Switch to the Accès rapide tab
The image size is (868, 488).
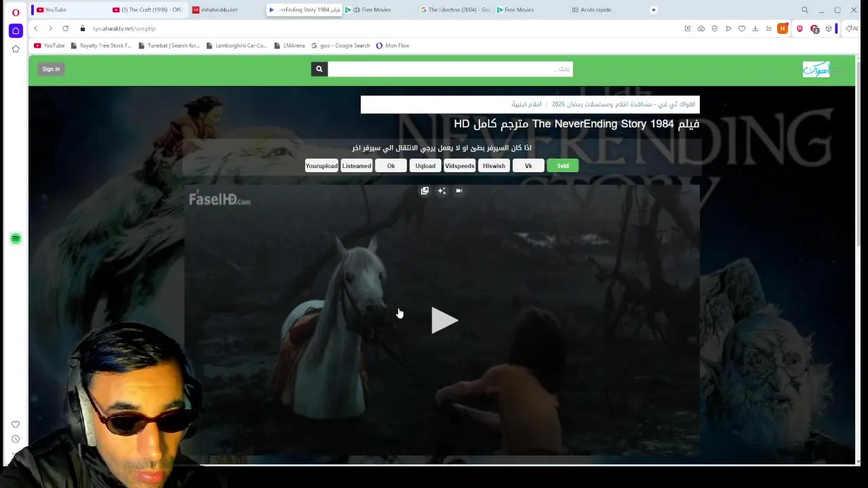(606, 10)
